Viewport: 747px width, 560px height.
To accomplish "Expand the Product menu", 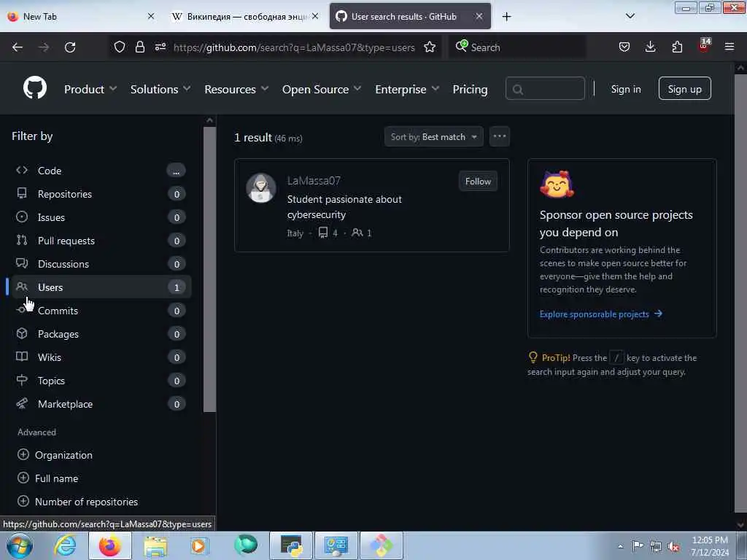I will [90, 89].
